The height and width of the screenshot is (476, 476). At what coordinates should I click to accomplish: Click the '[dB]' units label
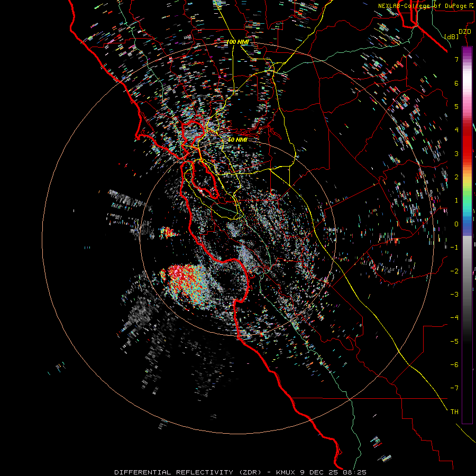tap(452, 36)
